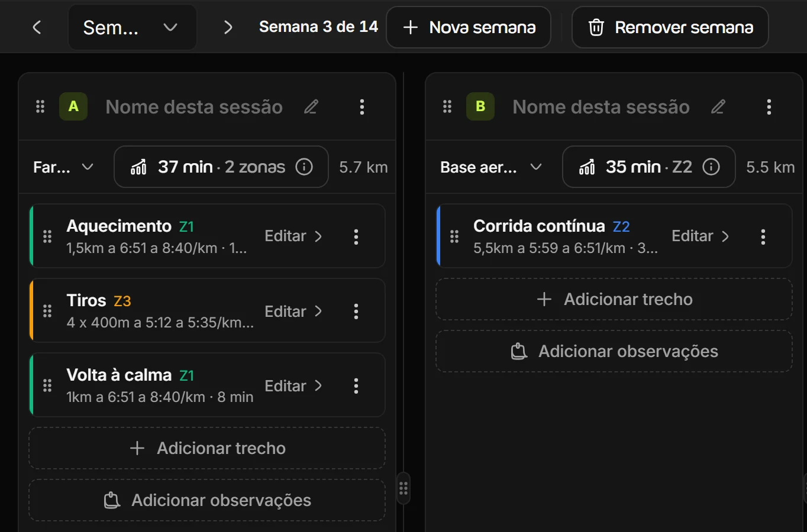Open Tiros more options menu
This screenshot has height=532, width=807.
[x=356, y=311]
